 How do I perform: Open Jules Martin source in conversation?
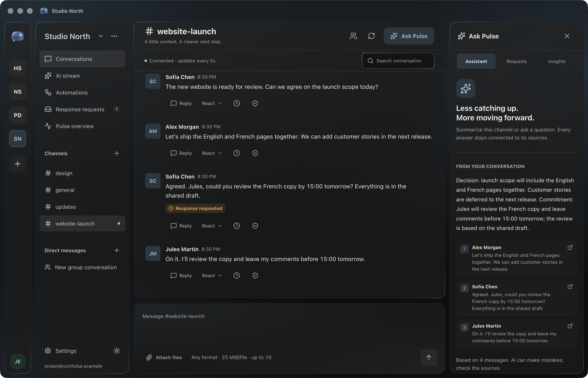click(x=570, y=326)
